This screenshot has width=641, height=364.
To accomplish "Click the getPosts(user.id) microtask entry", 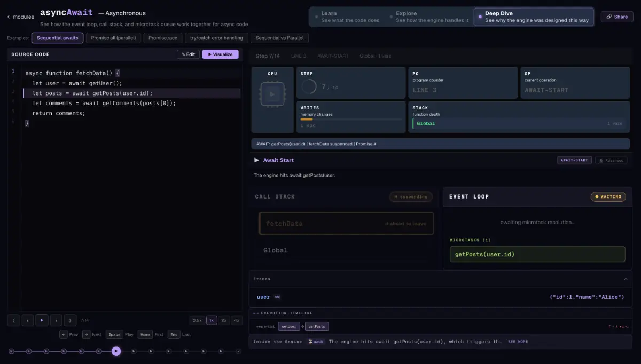I will coord(537,254).
